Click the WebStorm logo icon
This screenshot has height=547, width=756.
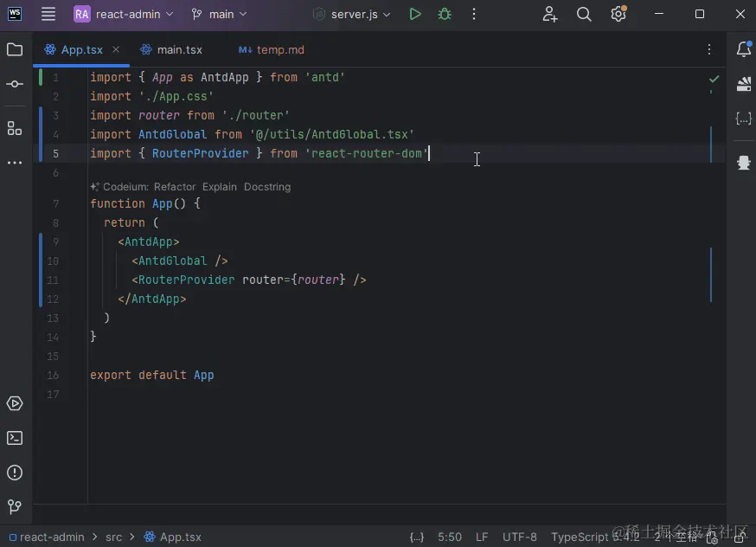pos(15,14)
